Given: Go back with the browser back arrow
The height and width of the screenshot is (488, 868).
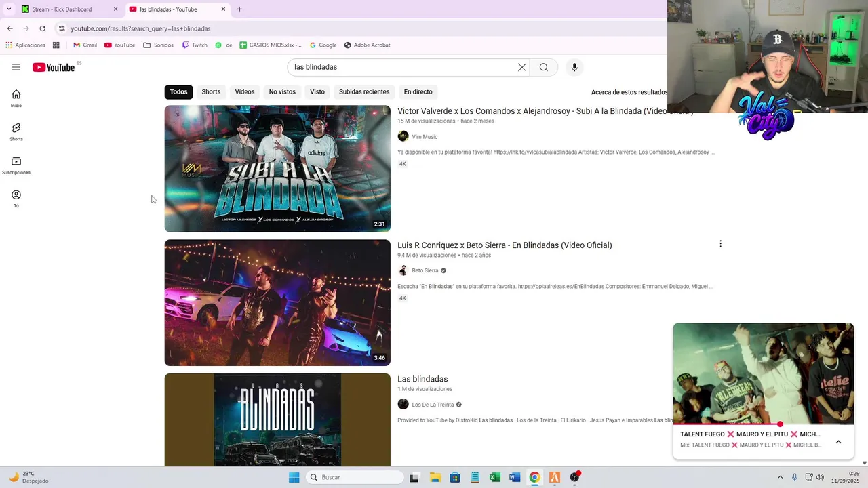Looking at the screenshot, I should click(9, 28).
